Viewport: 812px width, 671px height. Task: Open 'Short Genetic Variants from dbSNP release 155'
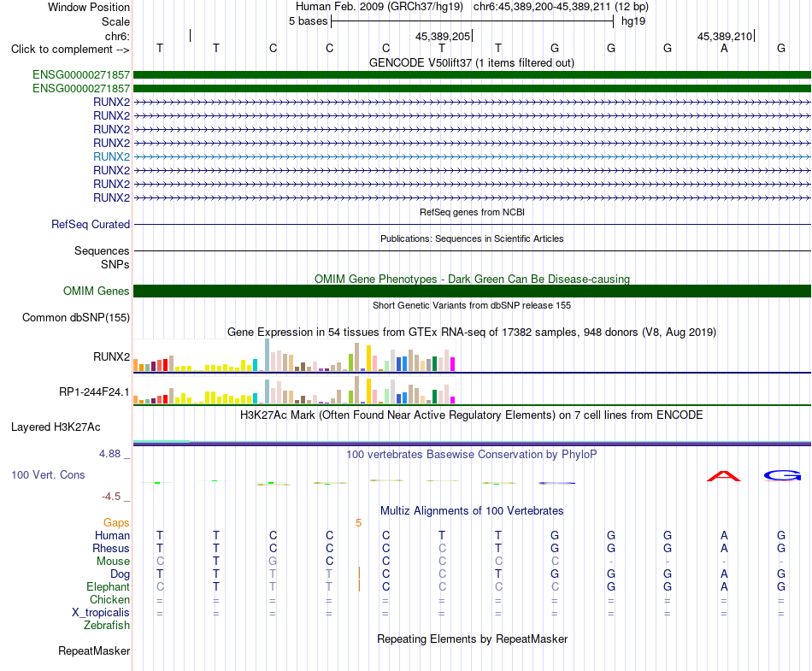pyautogui.click(x=472, y=305)
